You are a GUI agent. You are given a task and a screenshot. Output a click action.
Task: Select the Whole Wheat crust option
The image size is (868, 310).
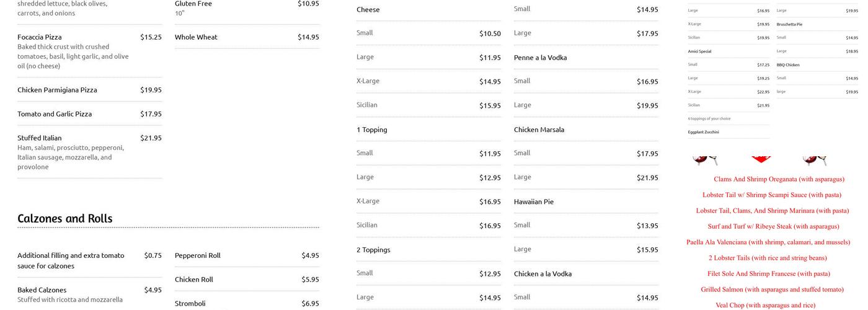196,37
